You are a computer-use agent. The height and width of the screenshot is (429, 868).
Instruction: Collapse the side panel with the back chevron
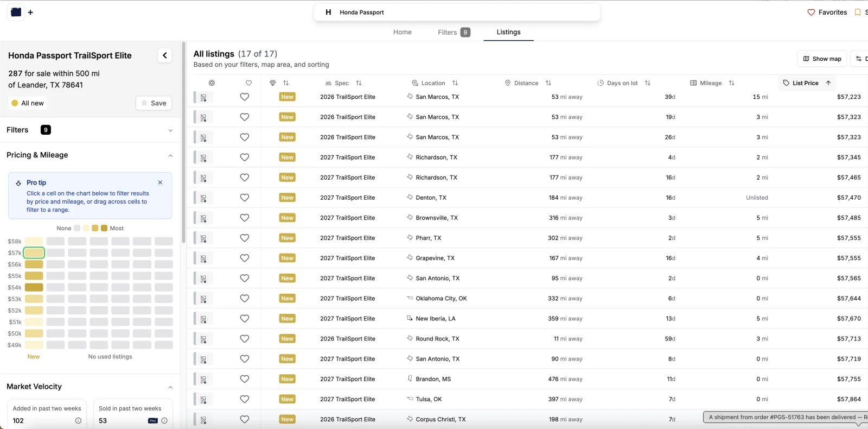(x=165, y=55)
